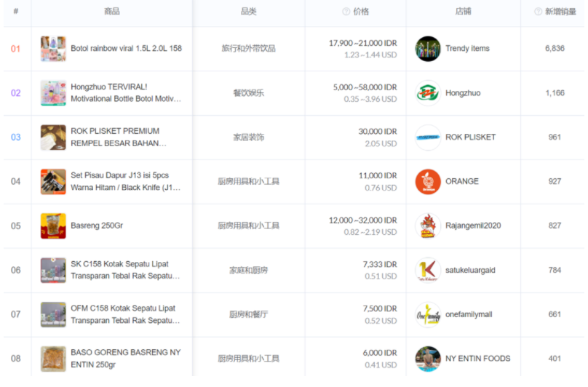Click sales figure 6,836

pos(555,48)
